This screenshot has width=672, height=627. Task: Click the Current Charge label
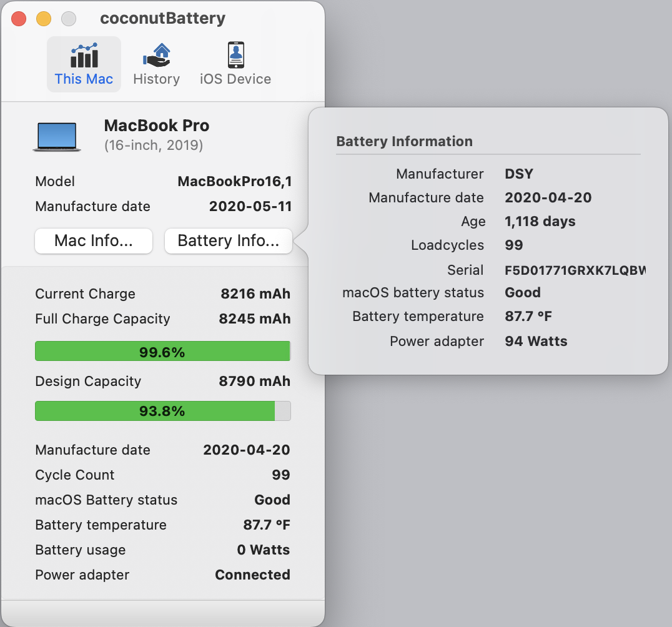[86, 294]
